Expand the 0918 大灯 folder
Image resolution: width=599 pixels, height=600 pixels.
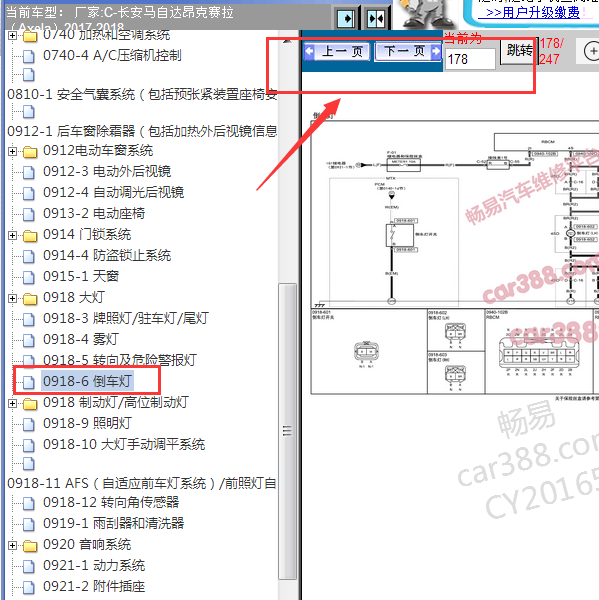[x=12, y=298]
